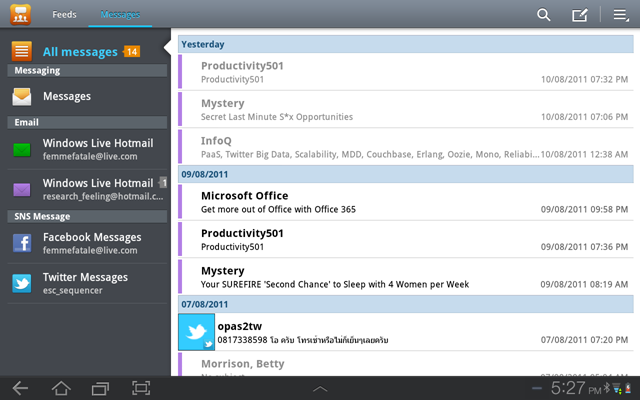640x400 pixels.
Task: Tap the orange All messages list icon
Action: click(x=22, y=51)
